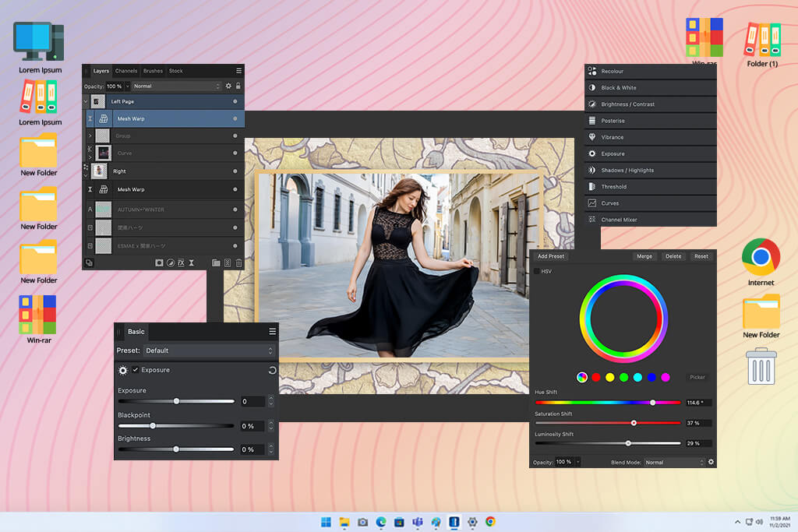Click the Group Layers folder icon

216,263
